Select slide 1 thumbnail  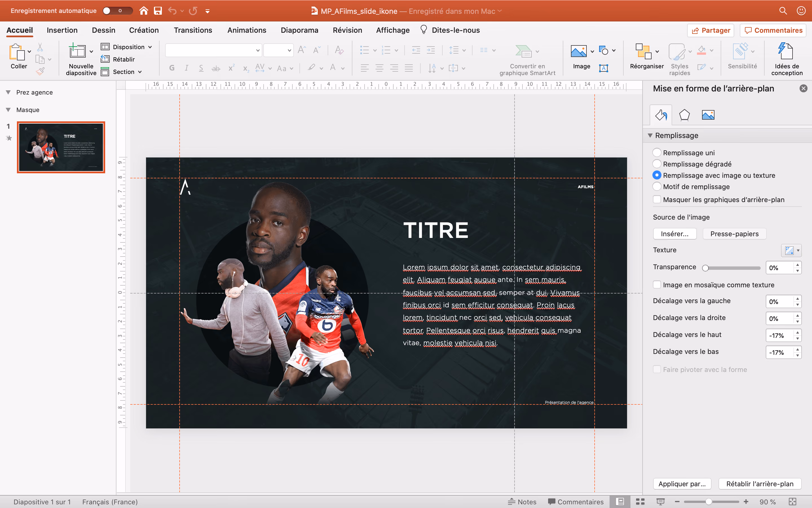[61, 147]
